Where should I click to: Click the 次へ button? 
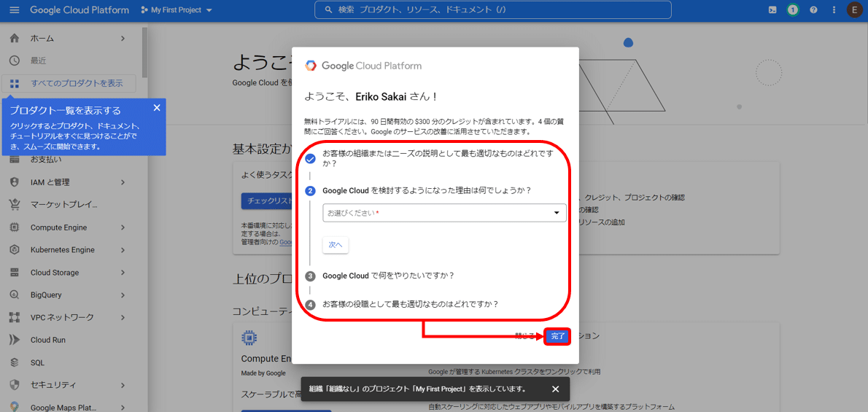[336, 244]
